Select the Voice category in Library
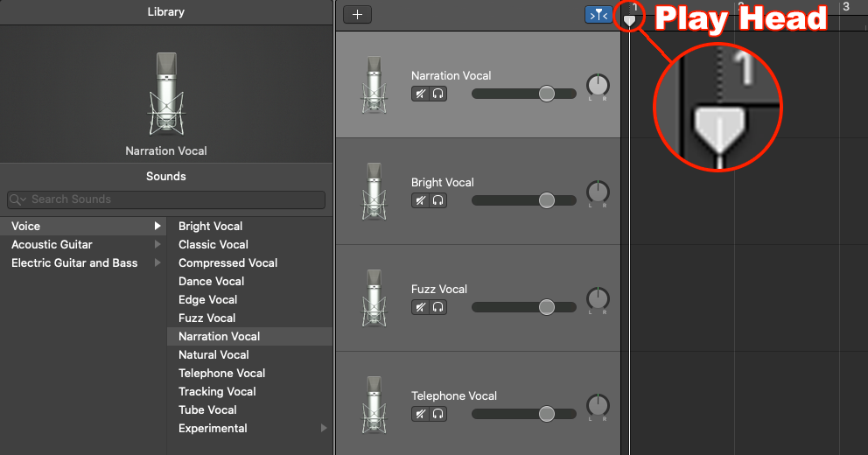This screenshot has width=868, height=455. click(x=83, y=226)
